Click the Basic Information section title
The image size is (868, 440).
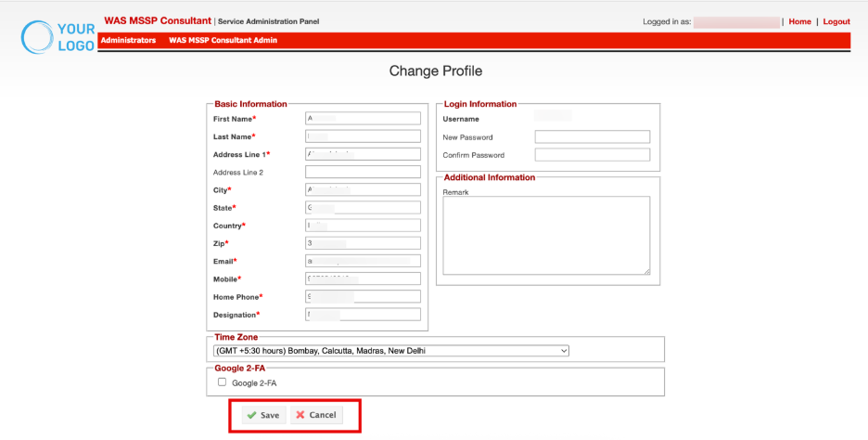[x=250, y=104]
